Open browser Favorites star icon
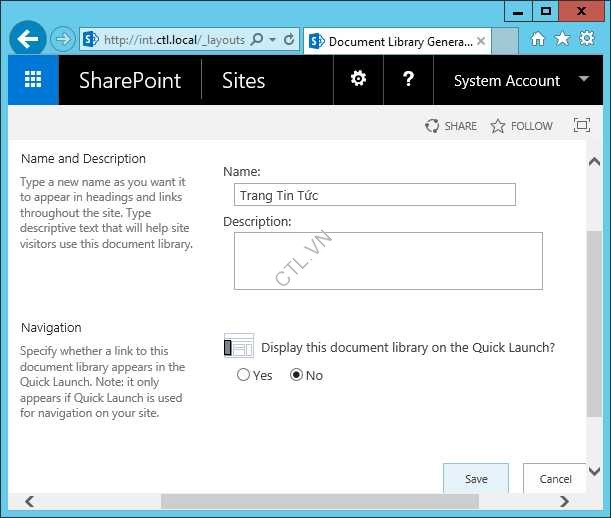Viewport: 611px width, 518px height. tap(562, 39)
